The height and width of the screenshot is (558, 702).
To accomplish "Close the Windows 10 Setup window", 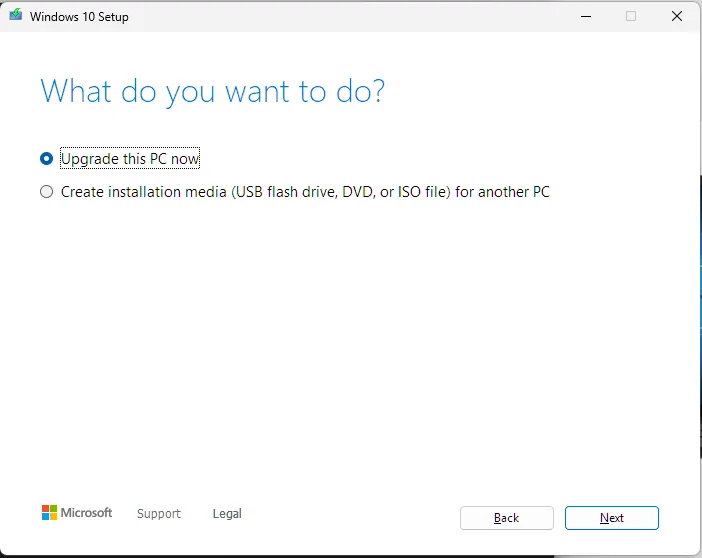I will [x=677, y=17].
